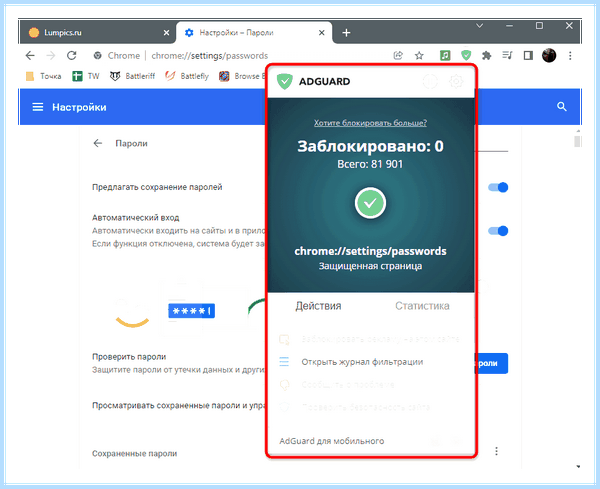Select the Настройки – Пароли tab
The width and height of the screenshot is (600, 489).
click(254, 33)
